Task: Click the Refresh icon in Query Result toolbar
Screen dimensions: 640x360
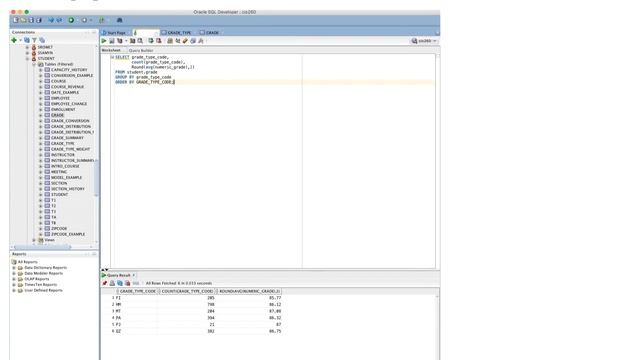Action: pyautogui.click(x=120, y=283)
